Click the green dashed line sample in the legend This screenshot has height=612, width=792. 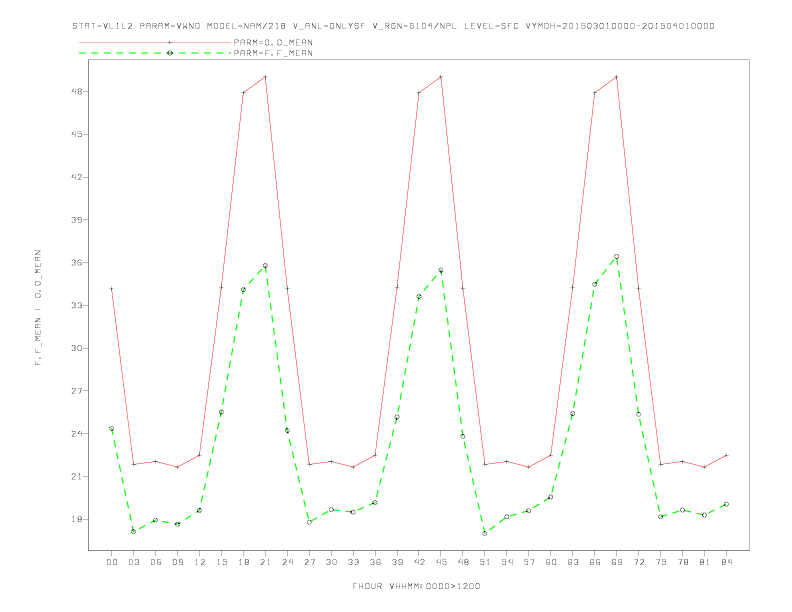coord(155,53)
